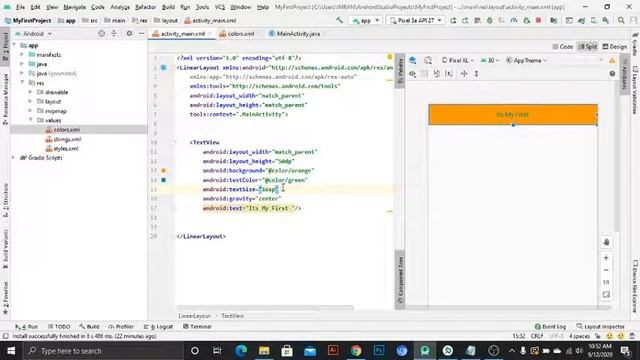Click the red Stop button in toolbar

tap(538, 20)
